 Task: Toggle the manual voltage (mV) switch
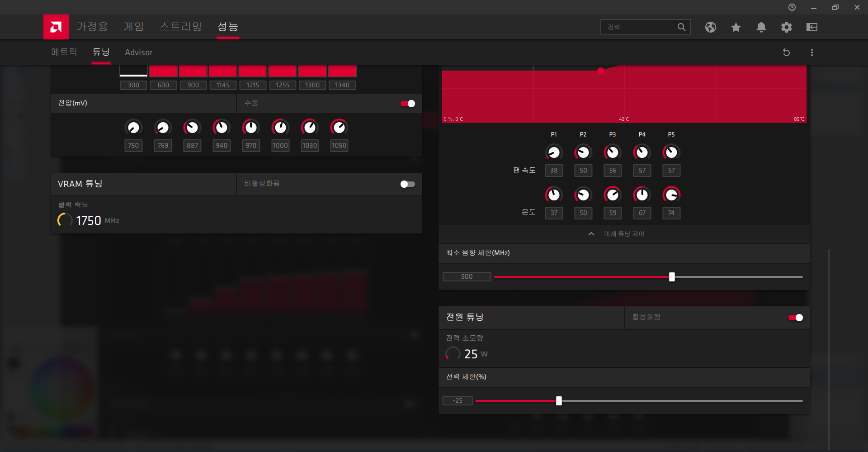point(408,104)
